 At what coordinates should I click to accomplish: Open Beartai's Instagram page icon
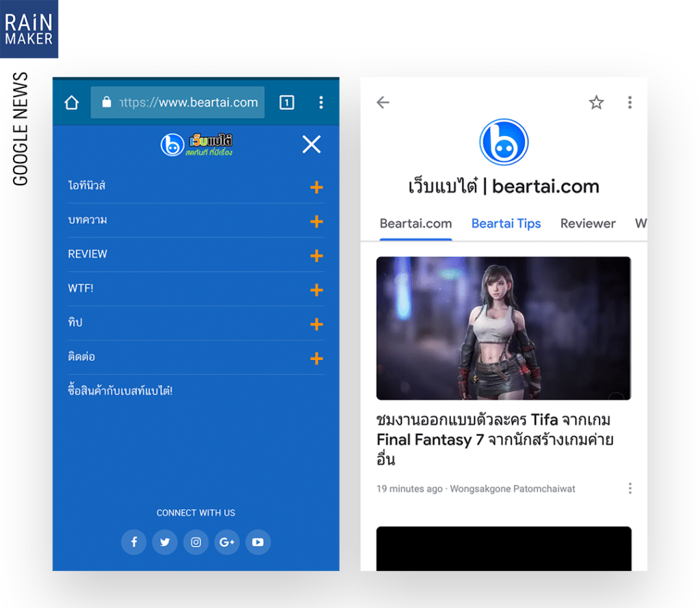(196, 542)
